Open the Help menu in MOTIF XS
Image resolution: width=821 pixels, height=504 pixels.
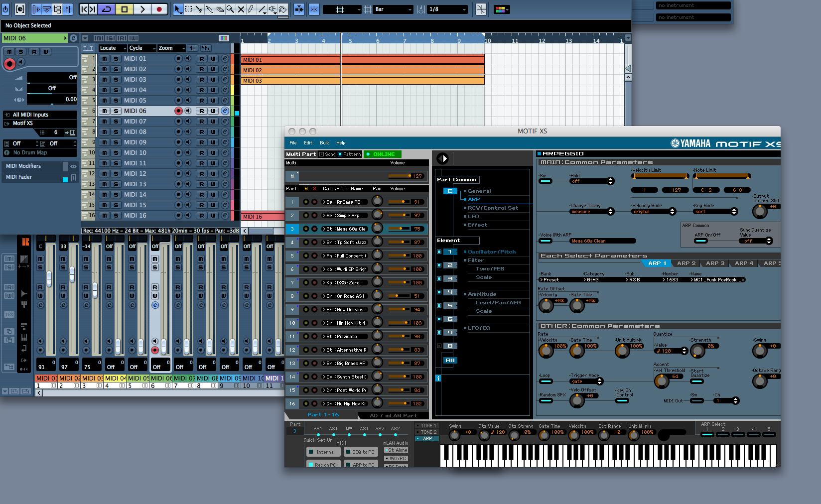pos(341,143)
